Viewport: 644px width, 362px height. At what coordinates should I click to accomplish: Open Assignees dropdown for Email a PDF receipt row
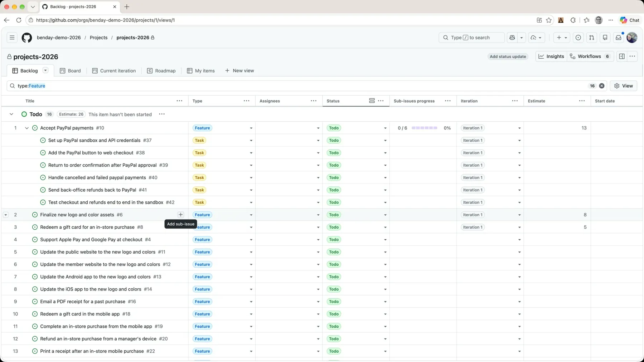[x=318, y=302]
